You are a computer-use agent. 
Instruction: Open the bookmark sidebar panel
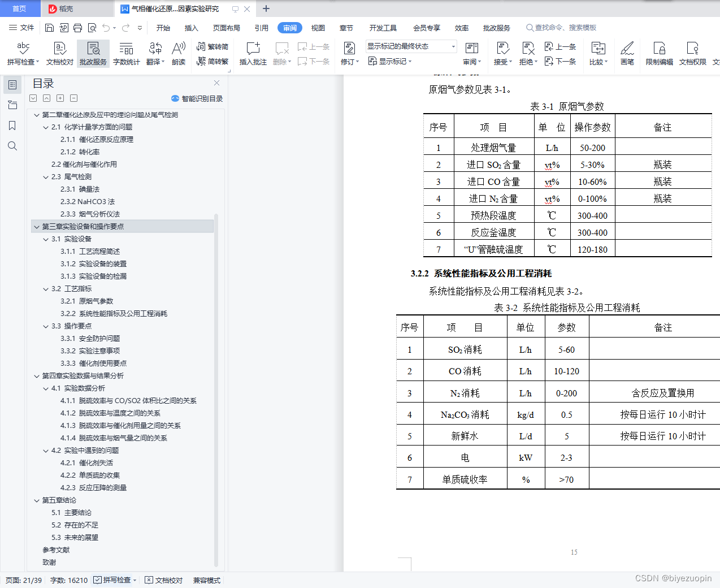[x=12, y=126]
